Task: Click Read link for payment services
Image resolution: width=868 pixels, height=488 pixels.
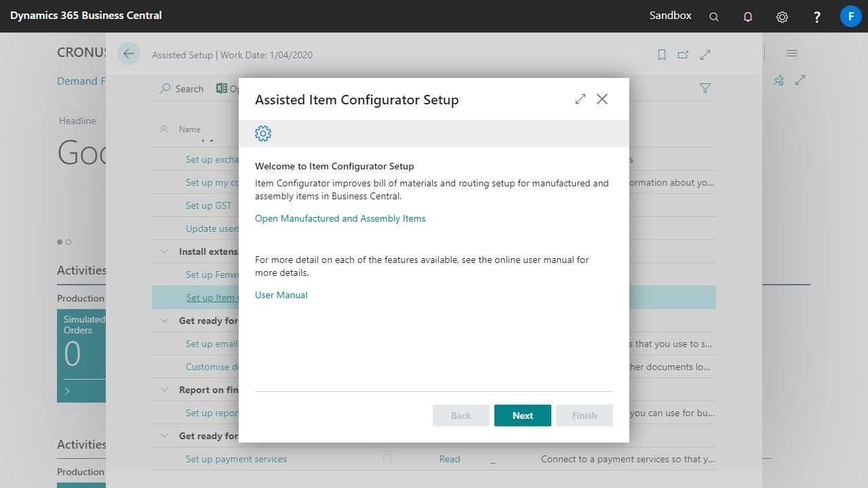Action: pyautogui.click(x=450, y=459)
